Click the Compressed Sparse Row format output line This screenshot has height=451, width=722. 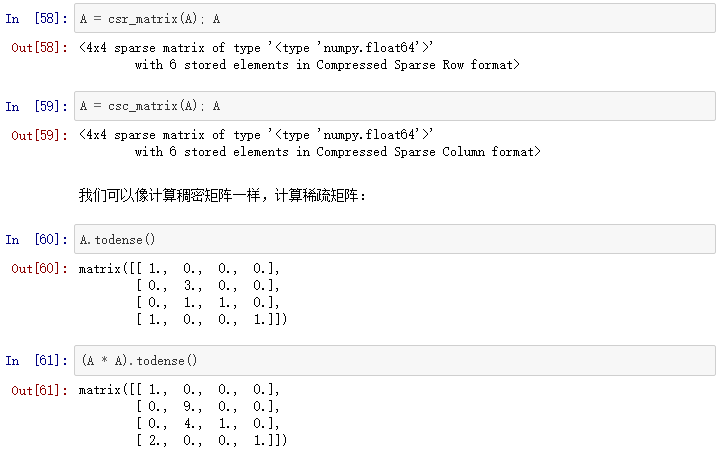click(x=327, y=64)
